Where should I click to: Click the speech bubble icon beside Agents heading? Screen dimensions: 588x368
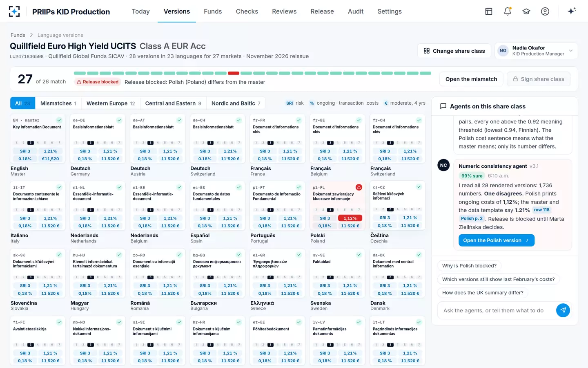tap(443, 106)
